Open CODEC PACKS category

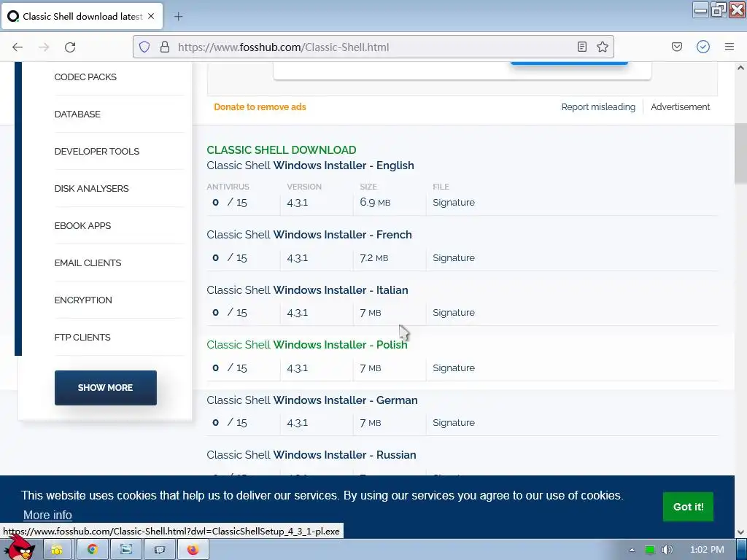(x=85, y=77)
